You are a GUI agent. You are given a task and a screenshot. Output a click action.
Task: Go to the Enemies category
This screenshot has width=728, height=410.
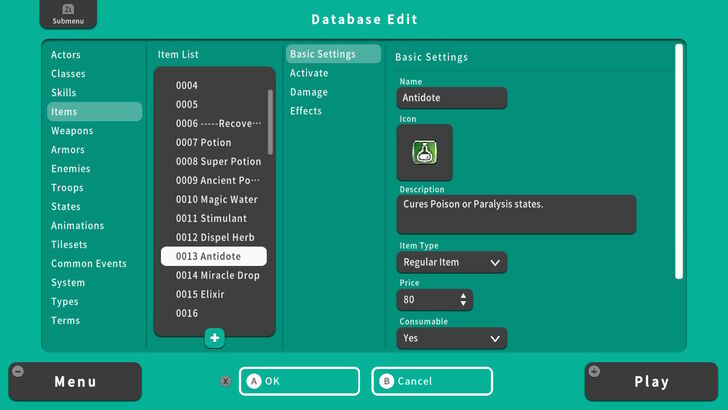point(71,169)
